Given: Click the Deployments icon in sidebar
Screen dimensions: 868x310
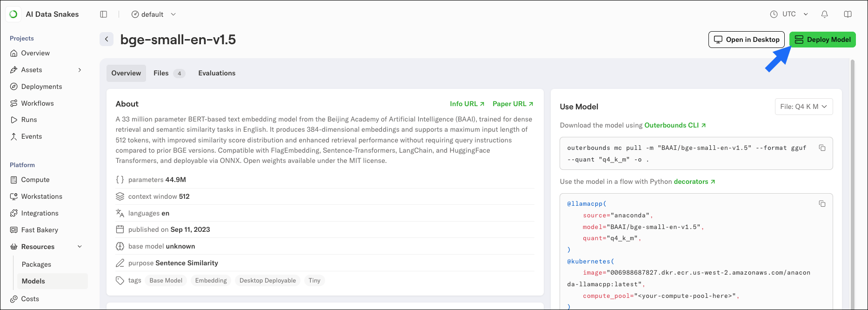Looking at the screenshot, I should (x=14, y=87).
